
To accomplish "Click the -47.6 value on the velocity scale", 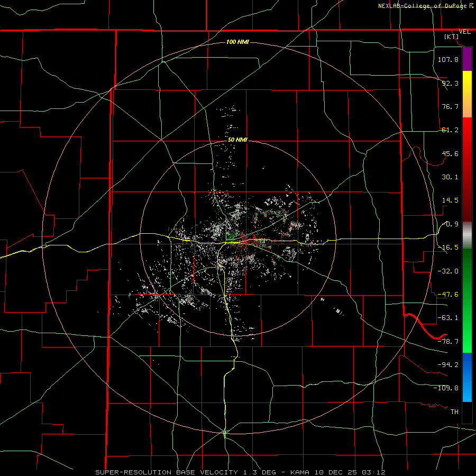I will click(x=448, y=295).
